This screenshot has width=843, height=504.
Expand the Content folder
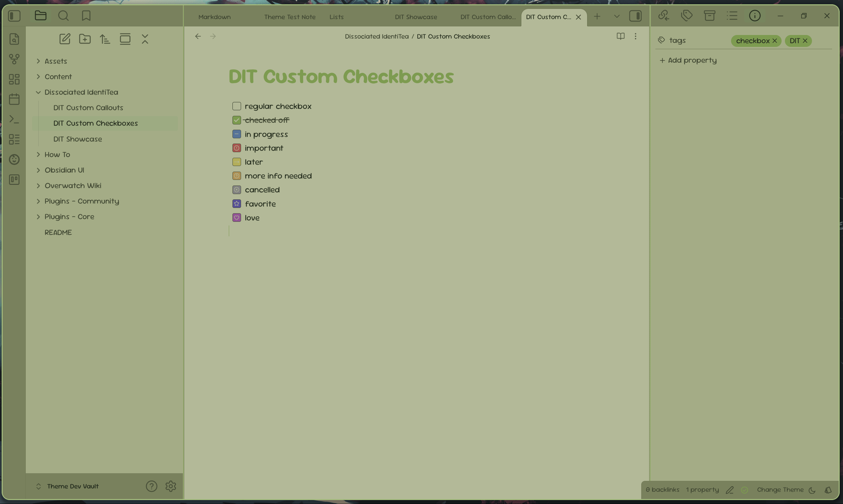click(38, 77)
